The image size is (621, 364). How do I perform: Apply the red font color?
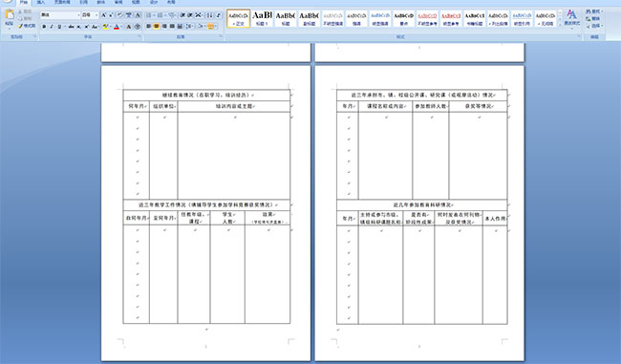coord(117,27)
